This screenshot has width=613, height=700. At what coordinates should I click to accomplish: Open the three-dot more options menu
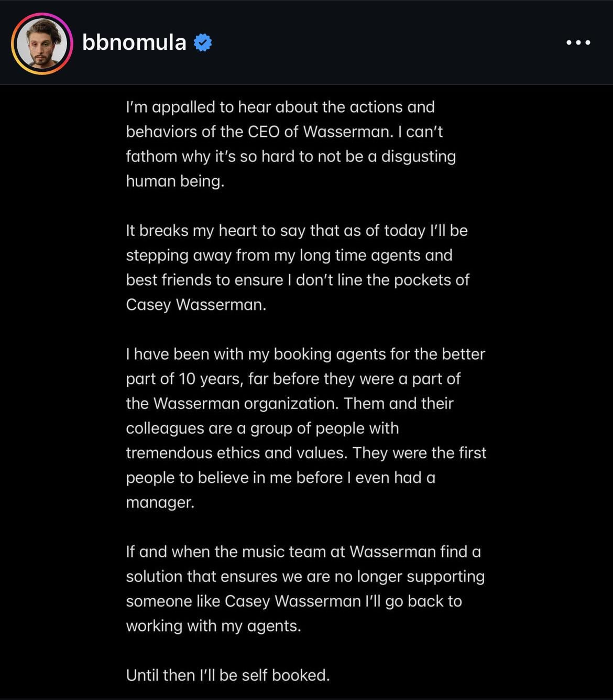tap(578, 42)
